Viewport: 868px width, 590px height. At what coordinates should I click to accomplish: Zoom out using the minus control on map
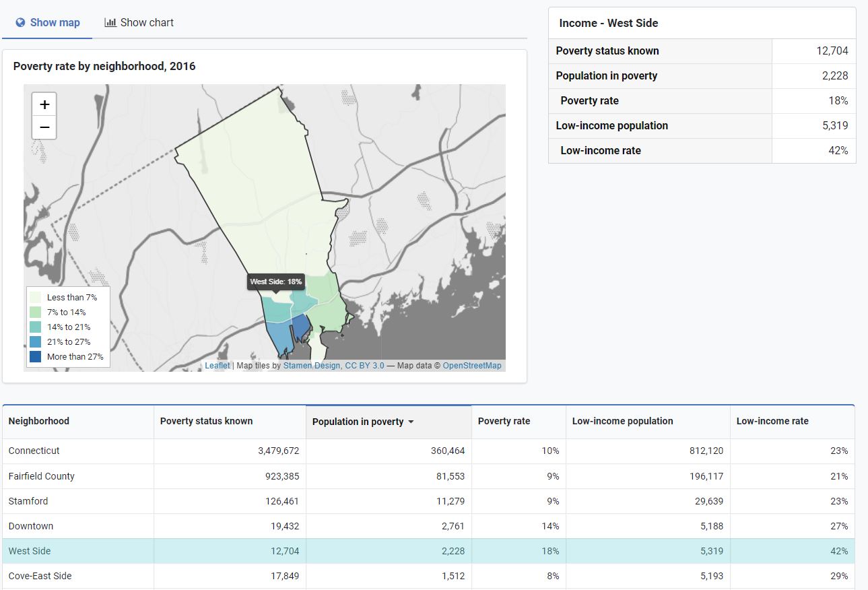tap(44, 127)
